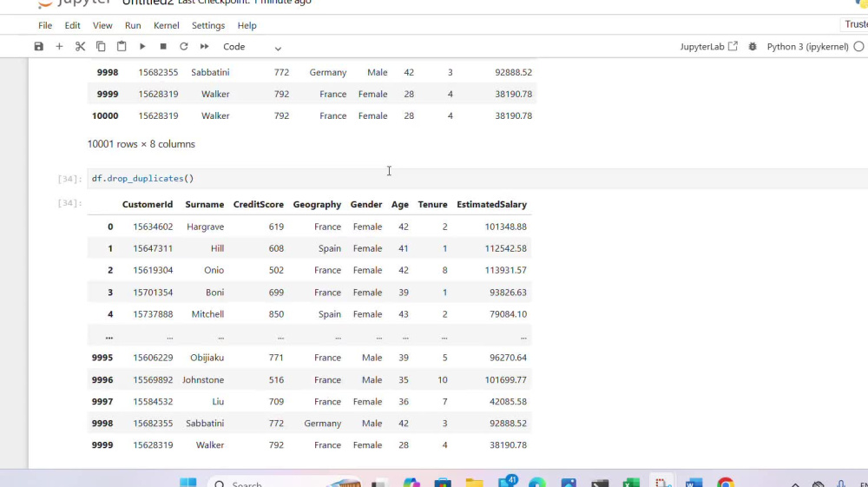The width and height of the screenshot is (868, 487).
Task: Click the CreditScore column header
Action: 259,204
